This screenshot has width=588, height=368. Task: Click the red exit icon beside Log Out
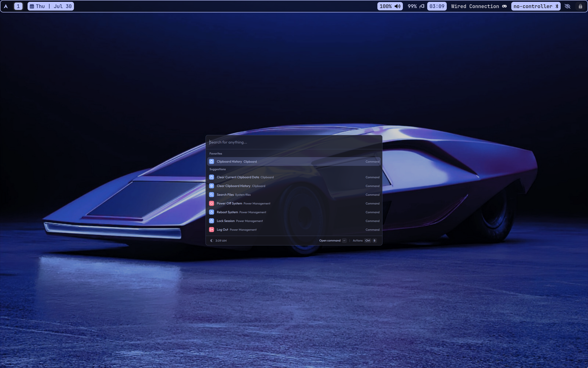click(211, 230)
